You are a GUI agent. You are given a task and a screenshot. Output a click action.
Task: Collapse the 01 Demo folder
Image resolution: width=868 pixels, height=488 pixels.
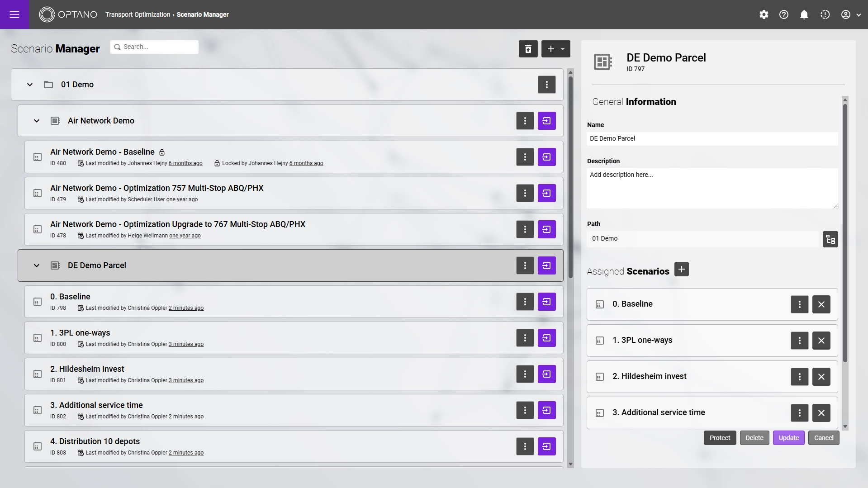pyautogui.click(x=30, y=85)
